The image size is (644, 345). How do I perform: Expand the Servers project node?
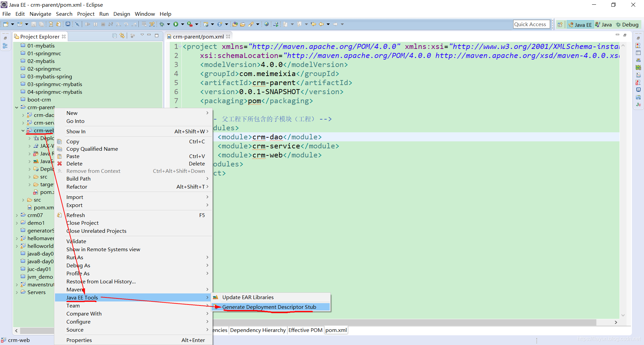[17, 292]
